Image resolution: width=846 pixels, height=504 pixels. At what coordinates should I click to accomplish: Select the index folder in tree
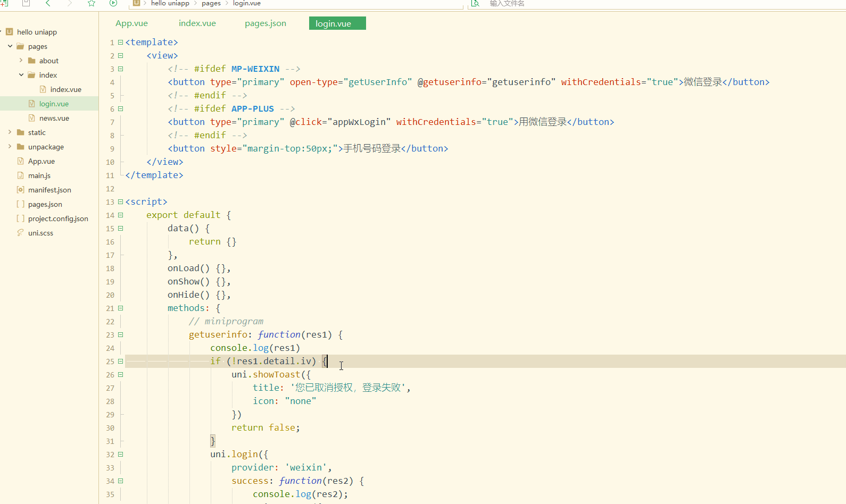[x=48, y=75]
